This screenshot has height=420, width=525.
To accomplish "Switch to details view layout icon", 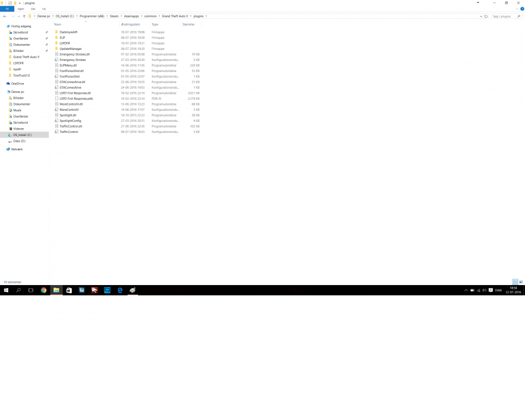I will 516,282.
